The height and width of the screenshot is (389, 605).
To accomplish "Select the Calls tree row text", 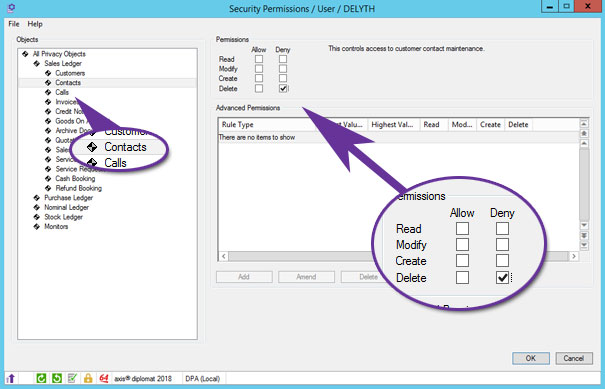I will (62, 92).
